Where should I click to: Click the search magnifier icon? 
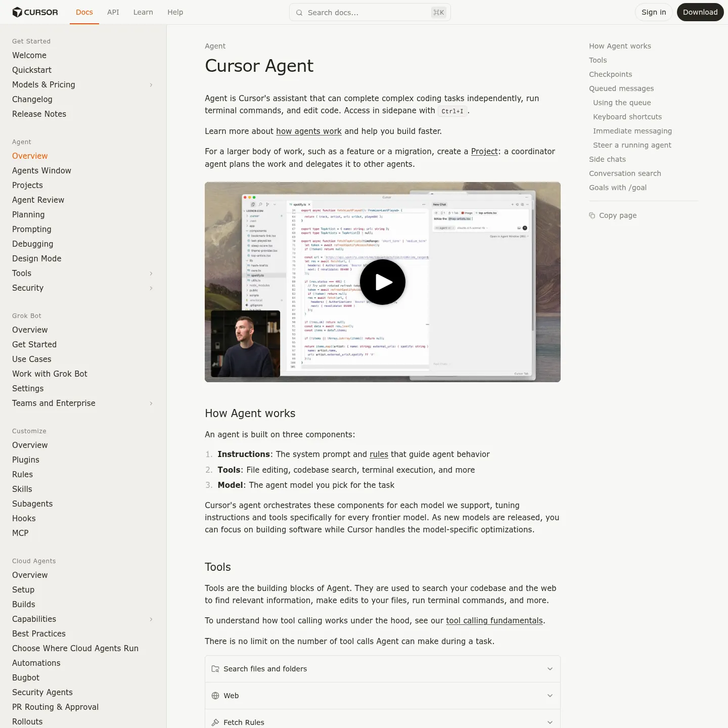(299, 13)
